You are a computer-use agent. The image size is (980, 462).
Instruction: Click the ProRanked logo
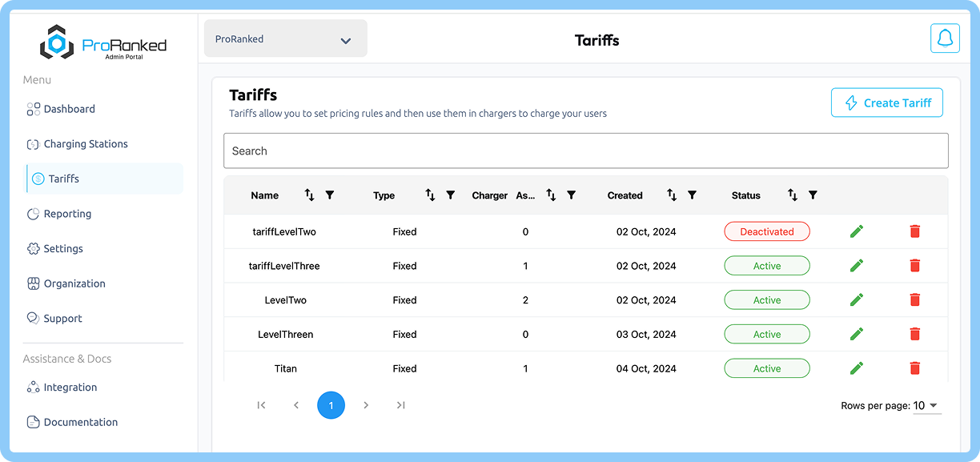102,44
